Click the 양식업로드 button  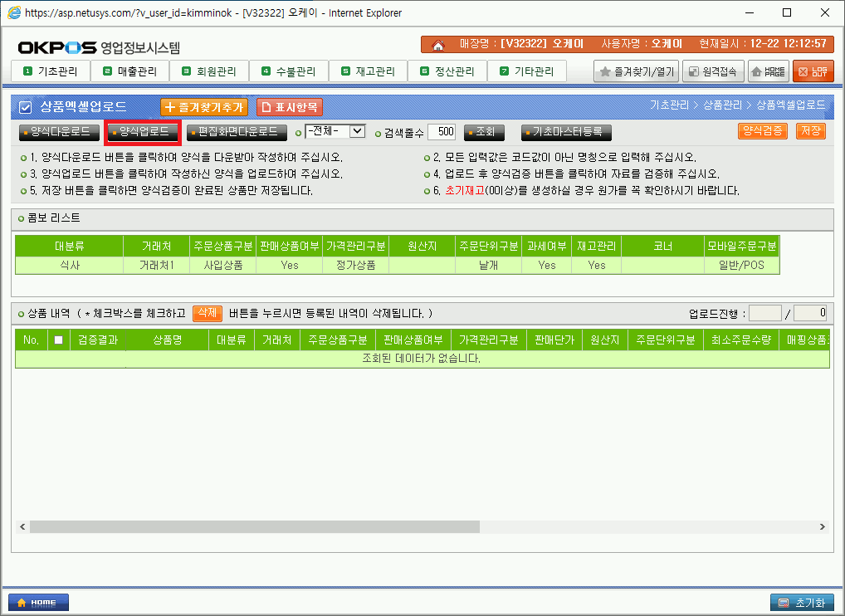143,132
